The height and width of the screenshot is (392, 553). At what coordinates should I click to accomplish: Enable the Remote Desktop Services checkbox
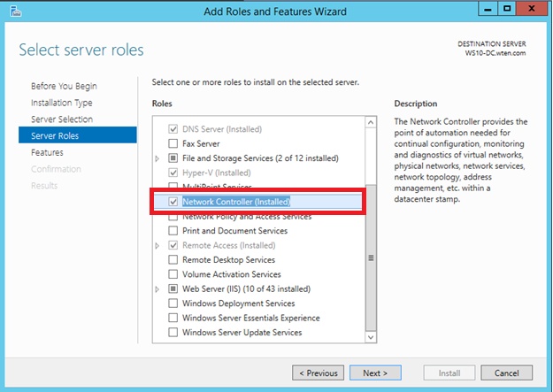[173, 260]
